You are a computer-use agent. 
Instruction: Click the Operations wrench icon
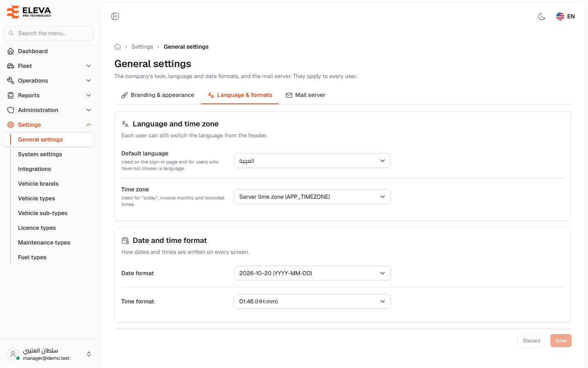[x=11, y=81]
